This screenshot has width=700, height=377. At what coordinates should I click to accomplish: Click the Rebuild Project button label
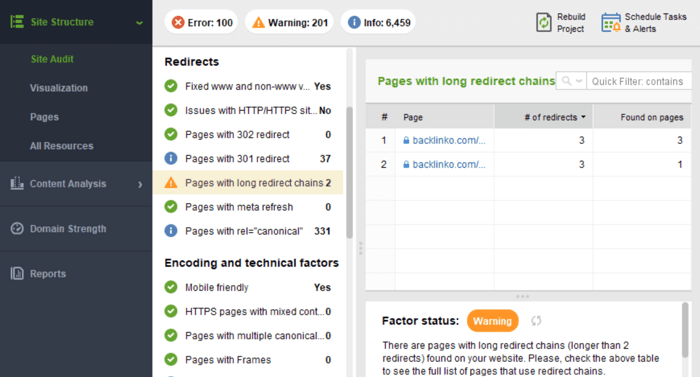(x=571, y=23)
